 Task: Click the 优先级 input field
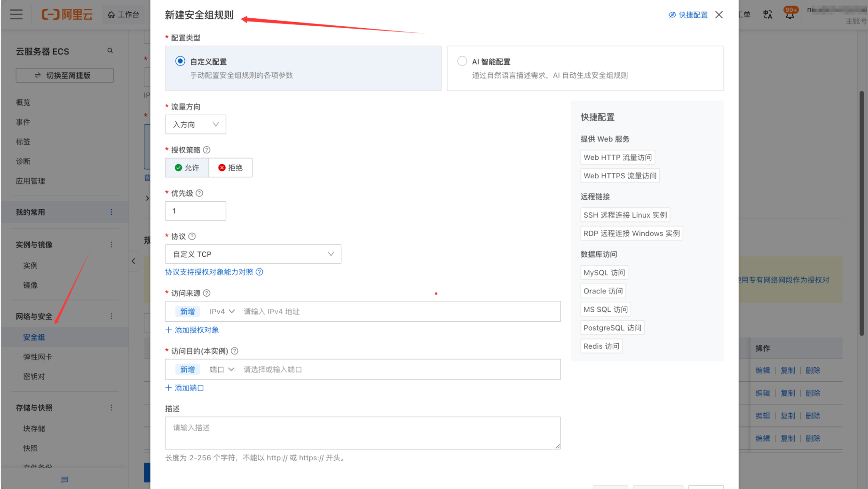[196, 211]
